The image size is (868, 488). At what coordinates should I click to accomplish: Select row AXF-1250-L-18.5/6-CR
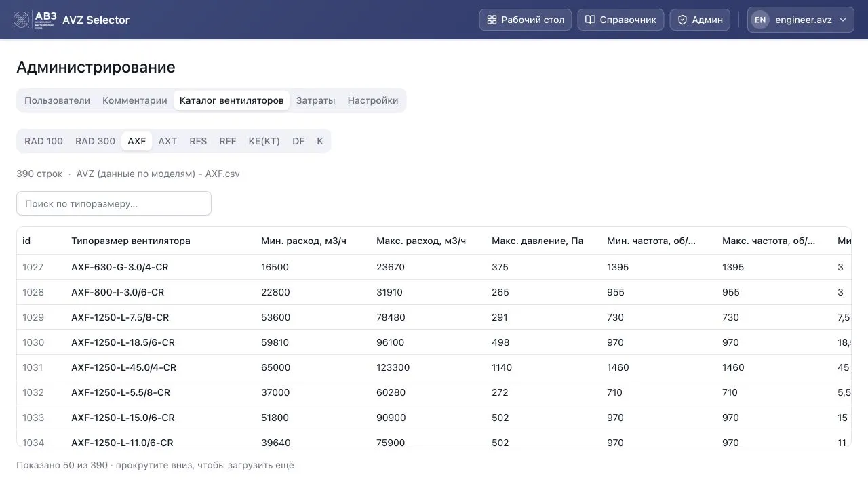pos(434,342)
